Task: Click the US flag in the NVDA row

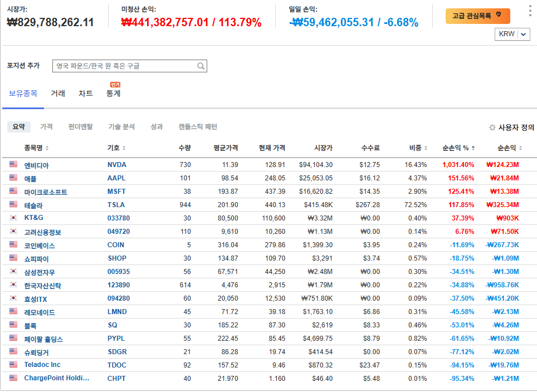Action: click(x=13, y=164)
